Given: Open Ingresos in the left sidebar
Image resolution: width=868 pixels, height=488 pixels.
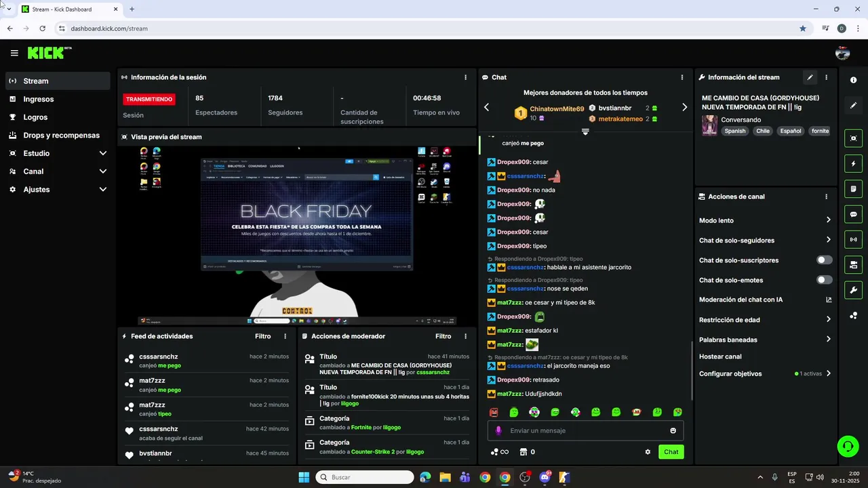Looking at the screenshot, I should tap(58, 99).
